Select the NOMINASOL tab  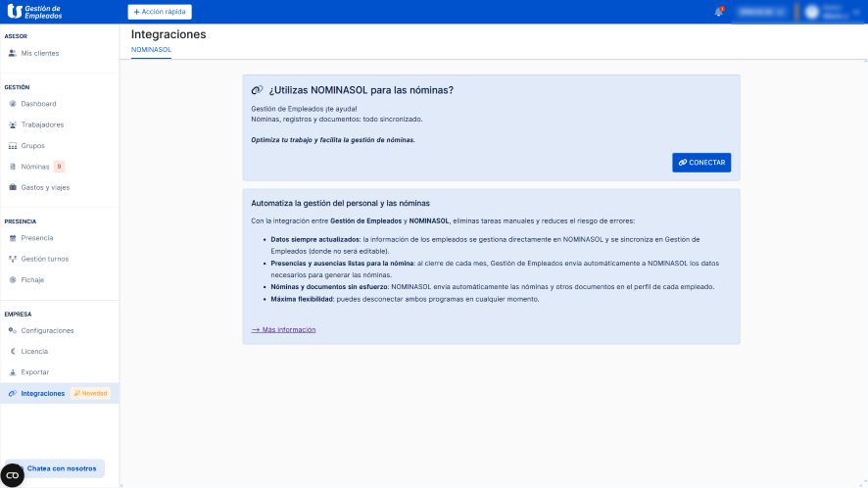point(151,49)
